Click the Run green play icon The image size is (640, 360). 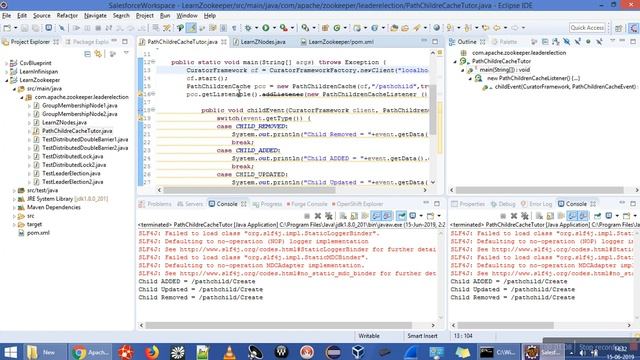tap(266, 28)
